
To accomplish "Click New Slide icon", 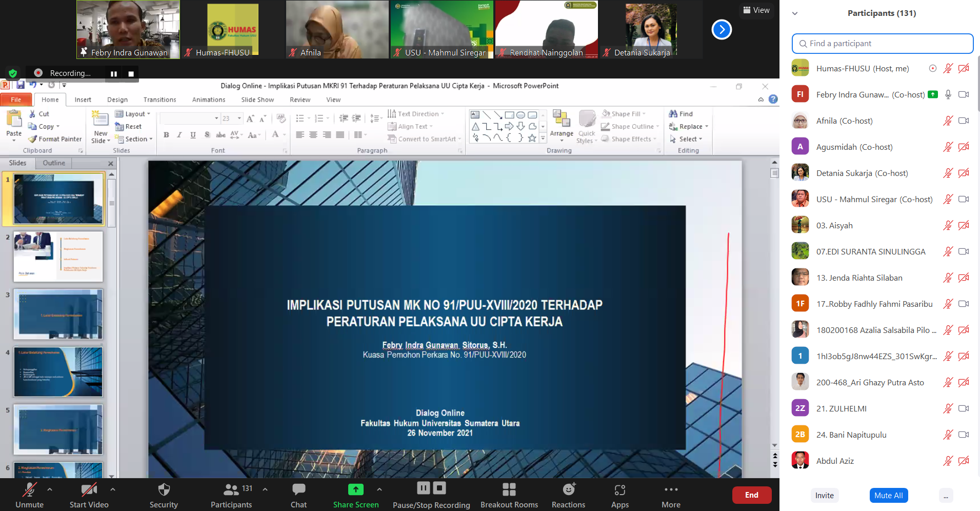I will [101, 119].
